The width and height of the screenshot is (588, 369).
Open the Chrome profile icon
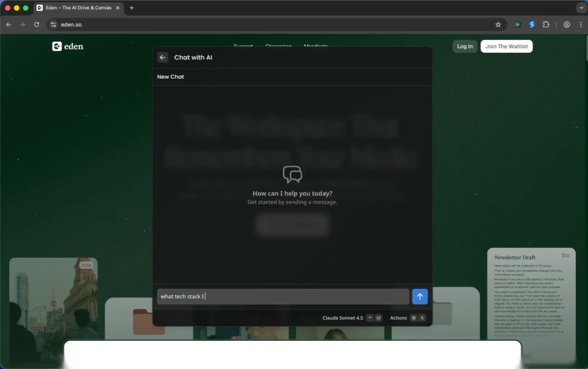(566, 25)
